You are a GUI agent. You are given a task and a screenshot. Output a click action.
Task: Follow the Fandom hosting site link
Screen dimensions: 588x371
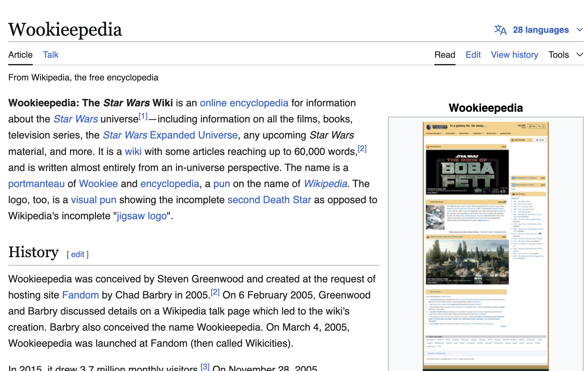(x=80, y=295)
